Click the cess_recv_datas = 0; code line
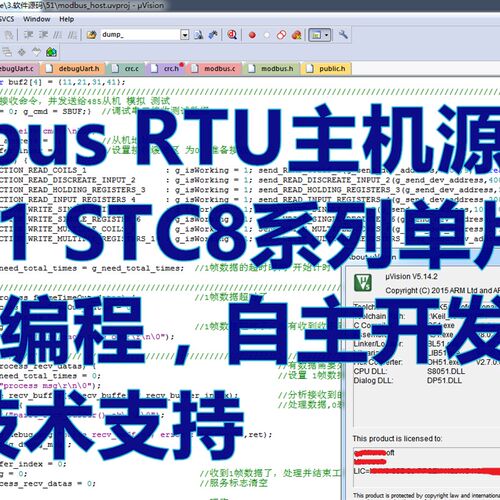Viewport: 500px width, 500px height. point(48,483)
